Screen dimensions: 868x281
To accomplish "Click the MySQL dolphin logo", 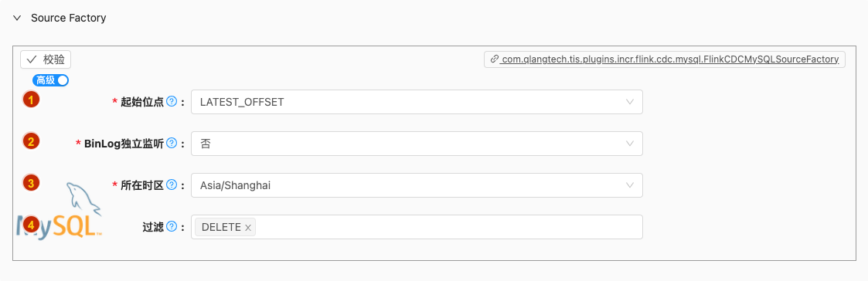I will pos(60,210).
